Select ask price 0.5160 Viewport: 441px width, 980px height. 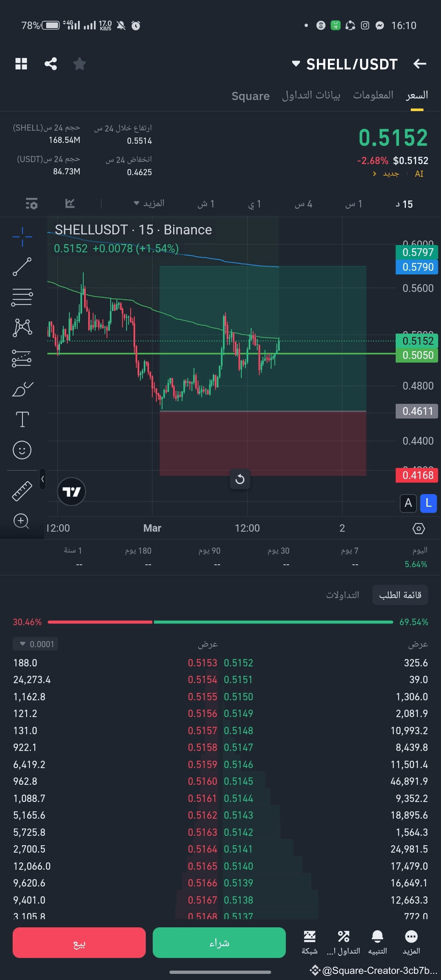pyautogui.click(x=202, y=781)
